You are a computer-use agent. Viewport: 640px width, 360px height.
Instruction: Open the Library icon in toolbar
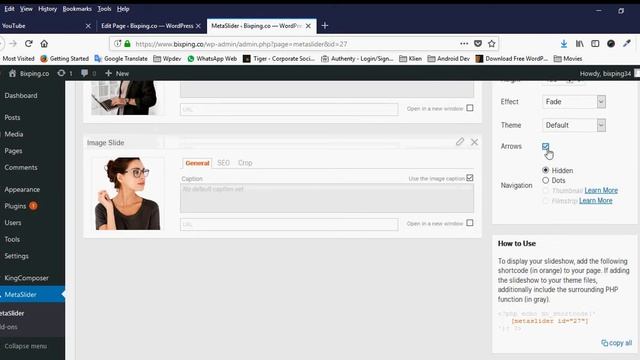580,44
